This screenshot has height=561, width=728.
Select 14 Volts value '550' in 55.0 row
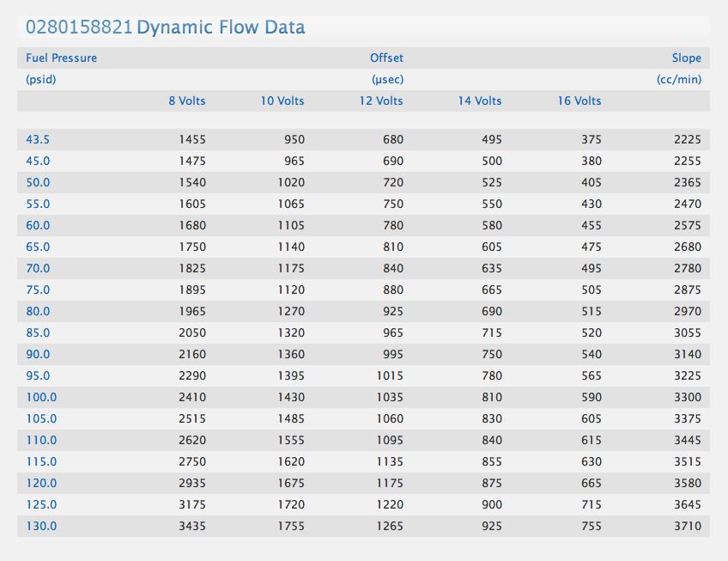point(492,204)
